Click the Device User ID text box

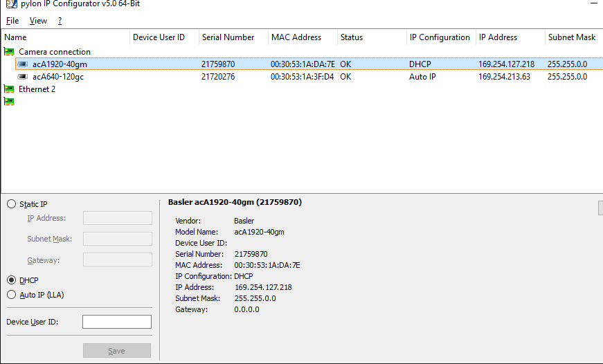(117, 322)
